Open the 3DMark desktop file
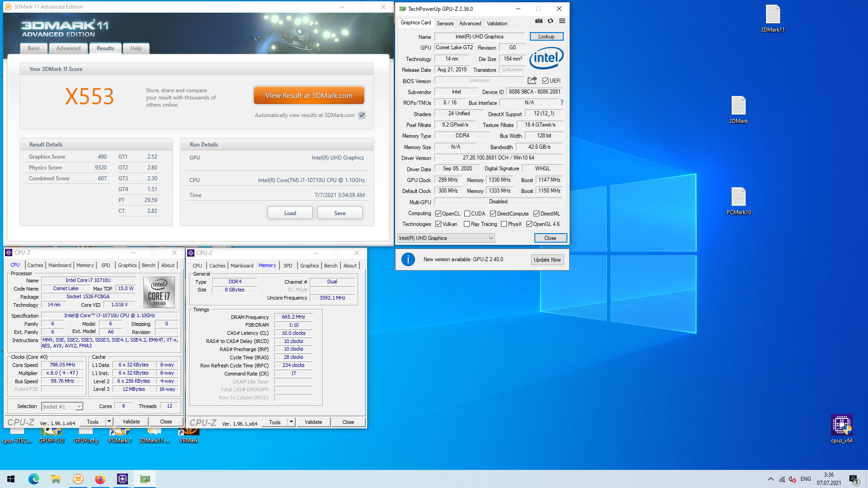The width and height of the screenshot is (868, 488). click(x=738, y=110)
